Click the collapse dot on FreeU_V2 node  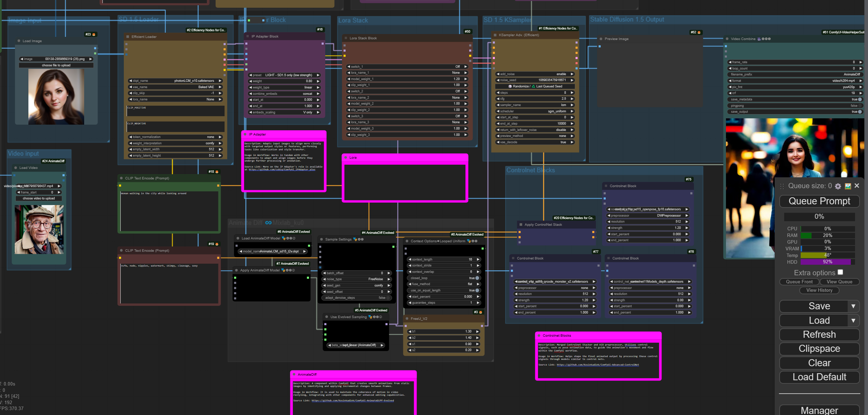click(x=407, y=319)
